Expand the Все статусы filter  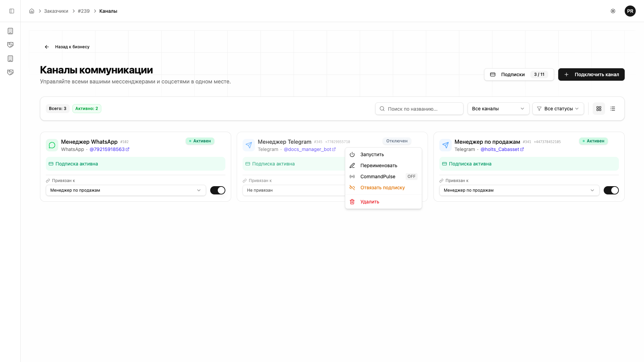(x=558, y=109)
